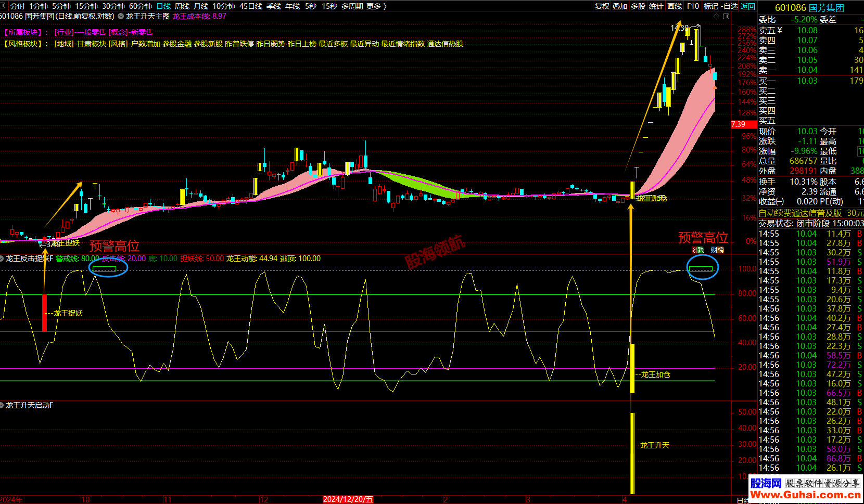Switch to the 5分钟 period tab
Viewport: 864px width, 504px height.
coord(61,6)
